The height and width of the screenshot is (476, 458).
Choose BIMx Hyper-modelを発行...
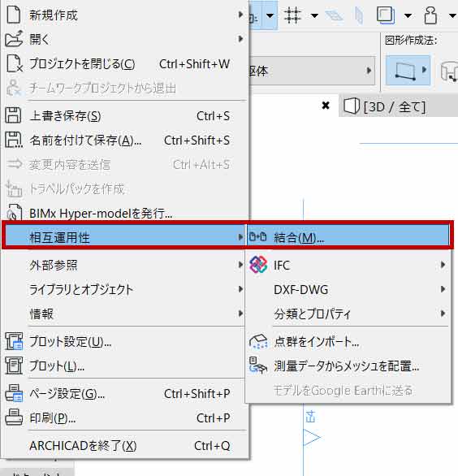pos(124,213)
